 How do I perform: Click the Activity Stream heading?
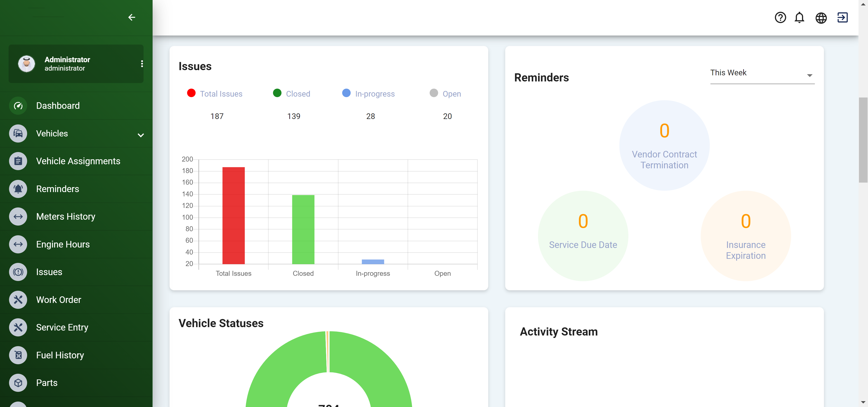(x=559, y=332)
